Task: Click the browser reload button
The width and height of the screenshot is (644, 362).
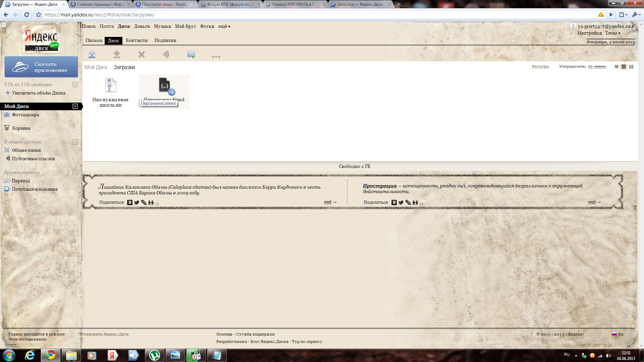Action: click(27, 14)
